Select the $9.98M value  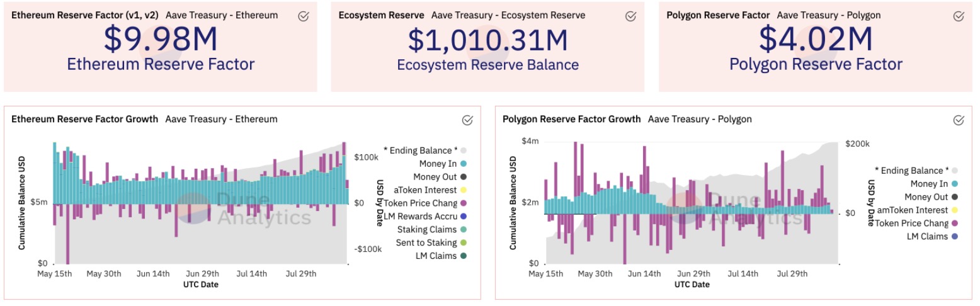pos(161,38)
